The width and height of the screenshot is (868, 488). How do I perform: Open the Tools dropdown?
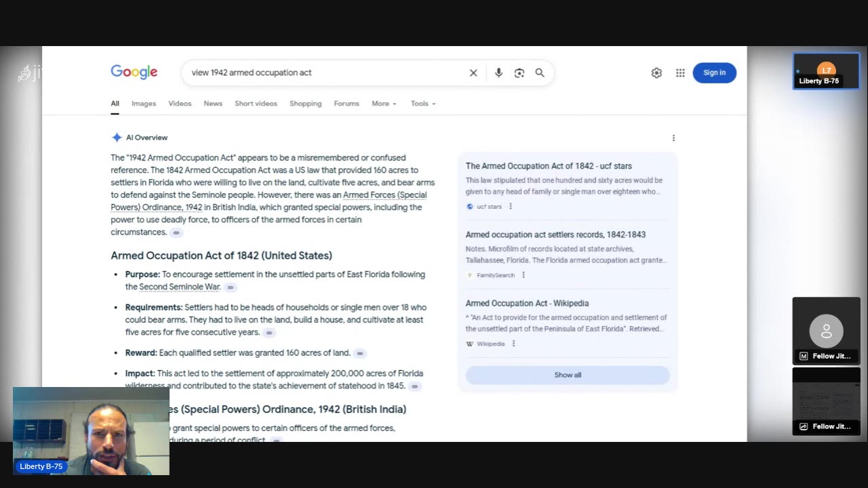click(423, 104)
